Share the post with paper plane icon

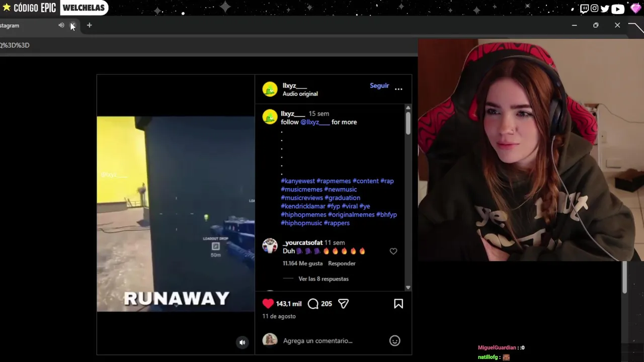pyautogui.click(x=343, y=304)
